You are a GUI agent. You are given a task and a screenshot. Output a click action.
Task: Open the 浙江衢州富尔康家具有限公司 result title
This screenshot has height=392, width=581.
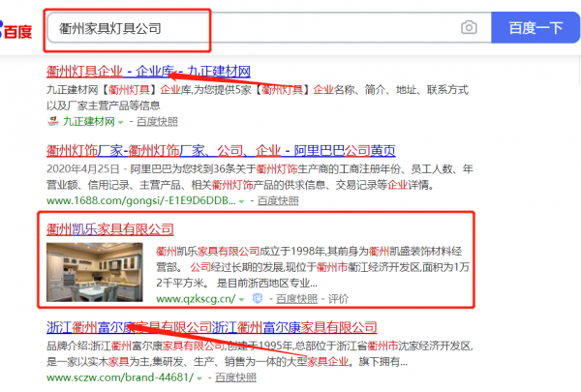click(211, 327)
